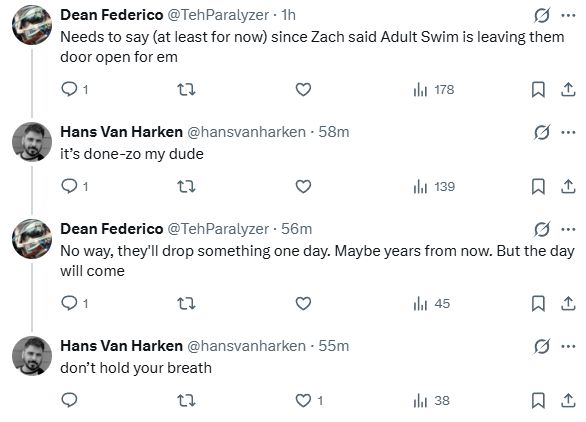Bookmark the "don't hold your breath" tweet
586x422 pixels.
(x=538, y=401)
